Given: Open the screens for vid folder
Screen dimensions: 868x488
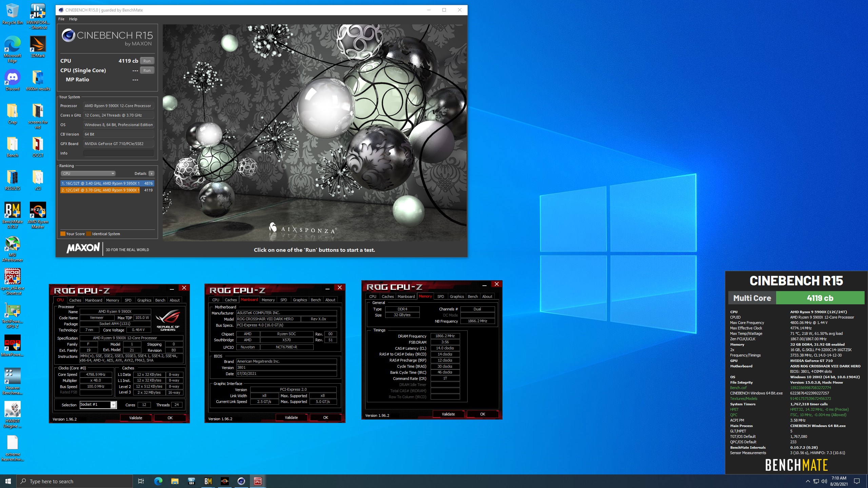Looking at the screenshot, I should tap(38, 116).
